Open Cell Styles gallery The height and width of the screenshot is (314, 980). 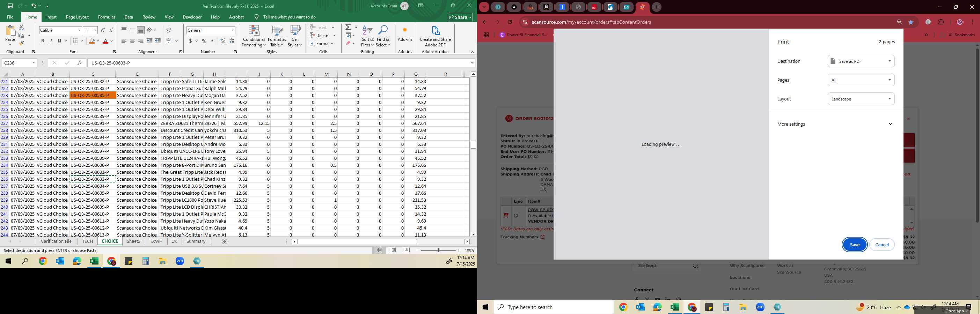[295, 37]
